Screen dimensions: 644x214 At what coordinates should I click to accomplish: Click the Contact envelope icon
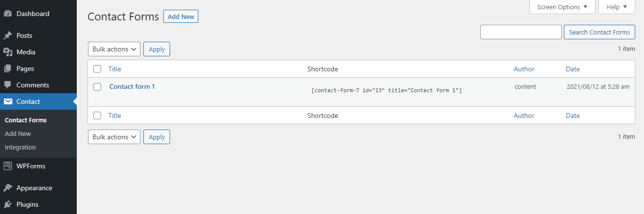coord(8,101)
